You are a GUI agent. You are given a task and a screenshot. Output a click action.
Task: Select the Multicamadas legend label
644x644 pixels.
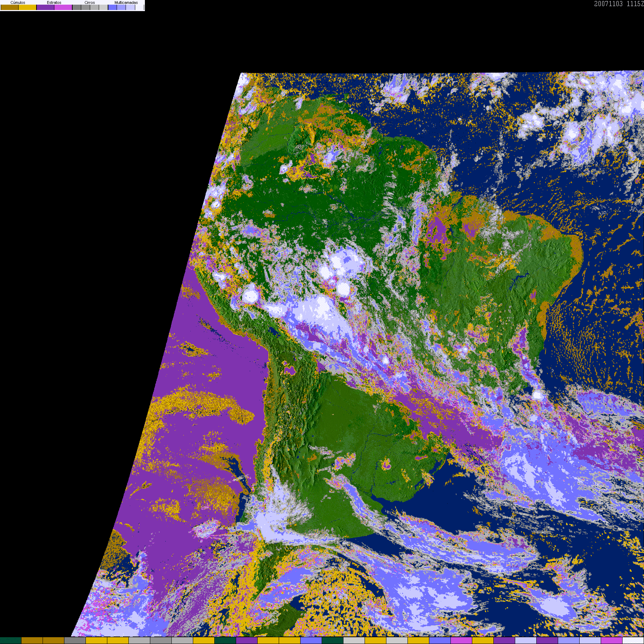[x=126, y=3]
